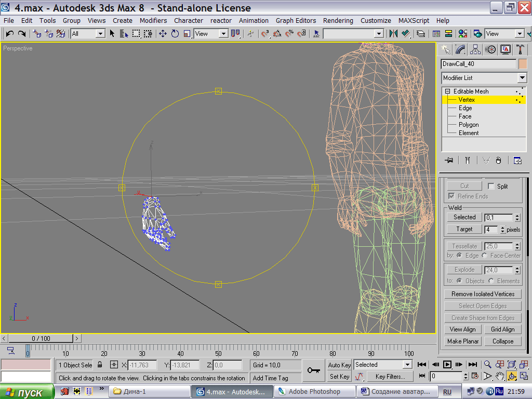Click the Set Keys key icon
The image size is (532, 399).
coord(313,370)
